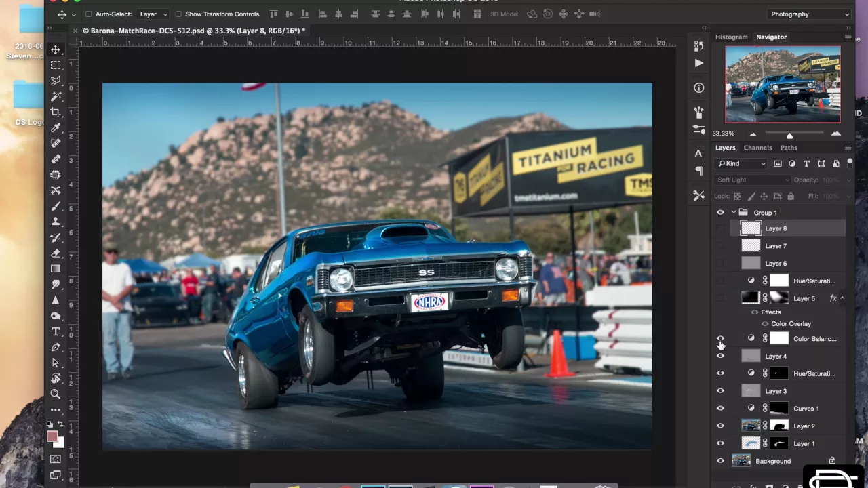Viewport: 868px width, 488px height.
Task: Open the Character panel icon
Action: click(x=699, y=154)
